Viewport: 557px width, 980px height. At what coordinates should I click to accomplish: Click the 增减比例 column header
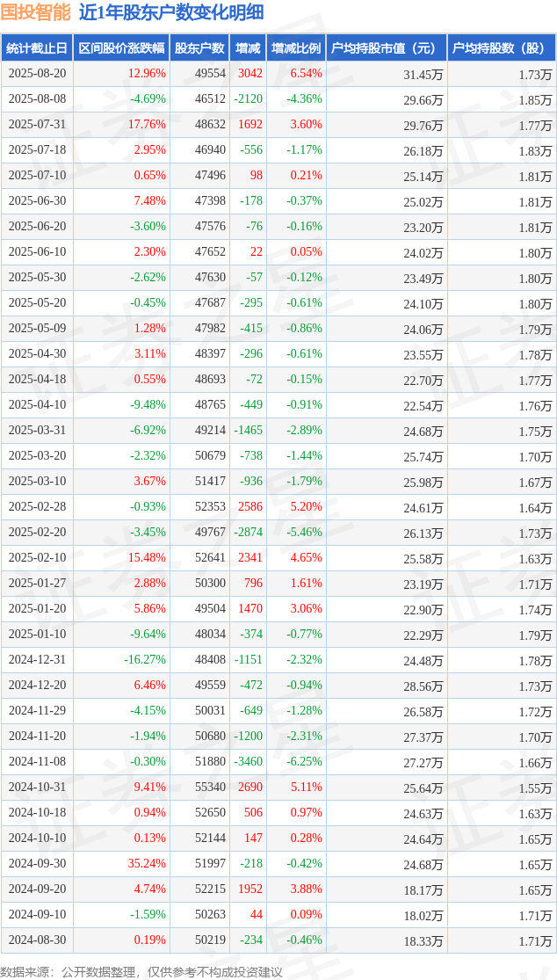click(296, 48)
